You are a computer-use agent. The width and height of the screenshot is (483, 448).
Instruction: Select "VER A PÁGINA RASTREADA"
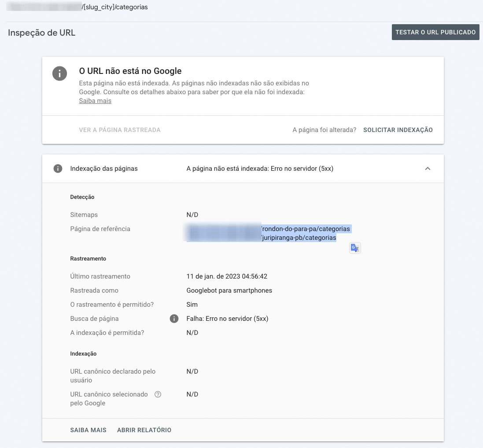119,130
